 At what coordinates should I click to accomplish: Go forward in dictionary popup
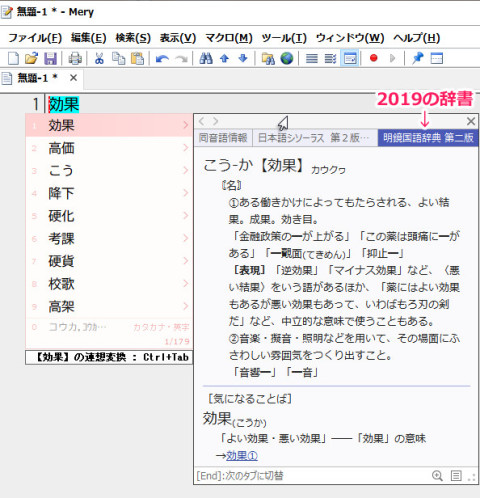[216, 121]
